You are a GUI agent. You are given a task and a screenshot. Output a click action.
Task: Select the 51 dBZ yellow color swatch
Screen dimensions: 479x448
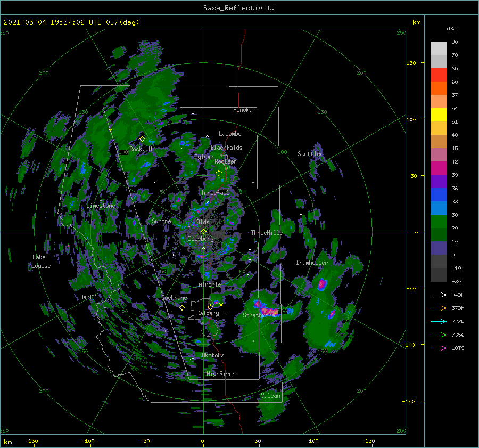click(x=439, y=115)
